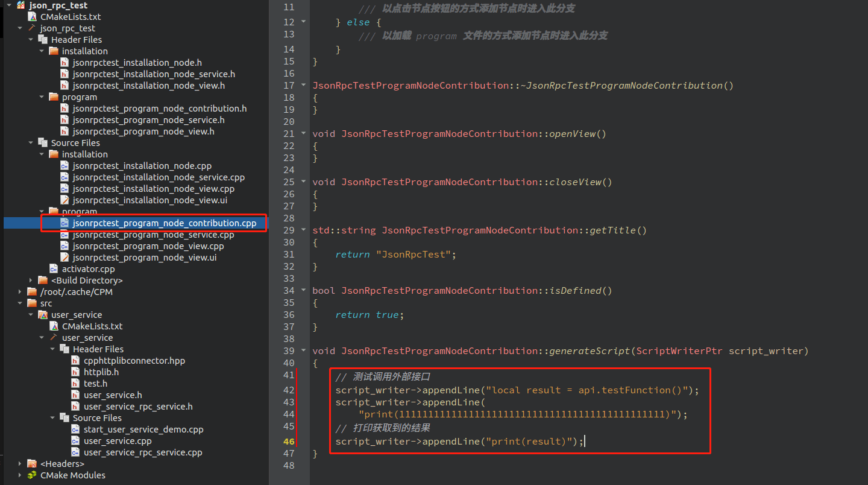The width and height of the screenshot is (868, 485).
Task: Expand the Headers node
Action: pyautogui.click(x=20, y=464)
